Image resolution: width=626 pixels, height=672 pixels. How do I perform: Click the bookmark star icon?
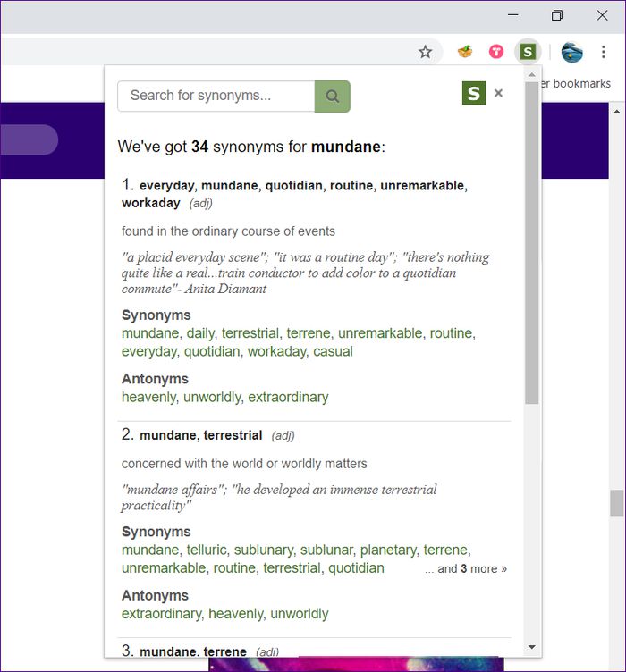coord(425,53)
